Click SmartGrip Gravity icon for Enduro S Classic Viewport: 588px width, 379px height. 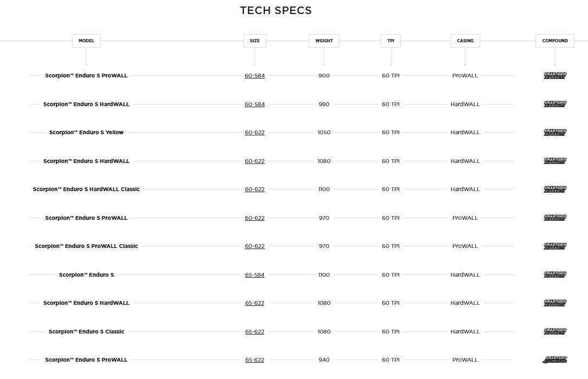pyautogui.click(x=555, y=332)
